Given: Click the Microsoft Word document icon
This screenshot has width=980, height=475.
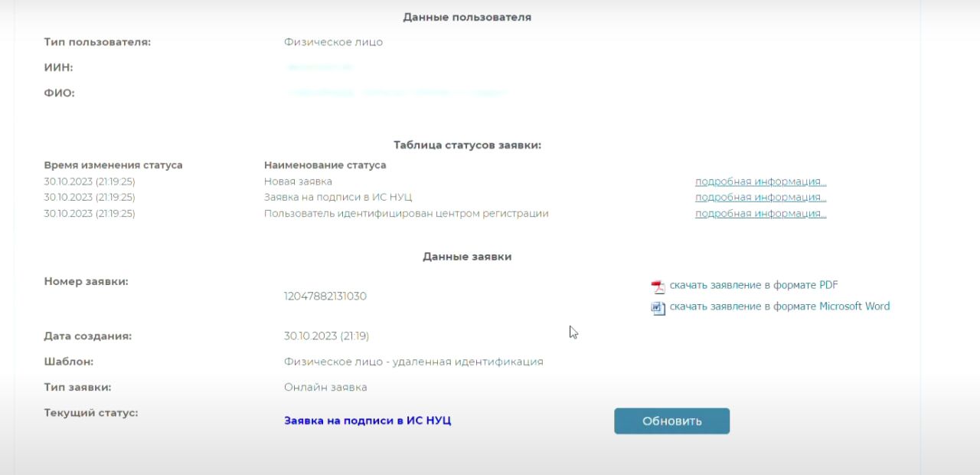Looking at the screenshot, I should (658, 308).
